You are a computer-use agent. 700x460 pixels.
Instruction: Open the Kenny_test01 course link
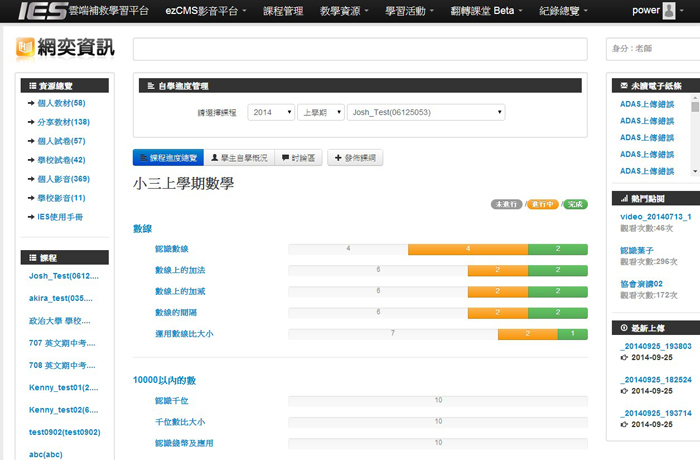(x=63, y=388)
